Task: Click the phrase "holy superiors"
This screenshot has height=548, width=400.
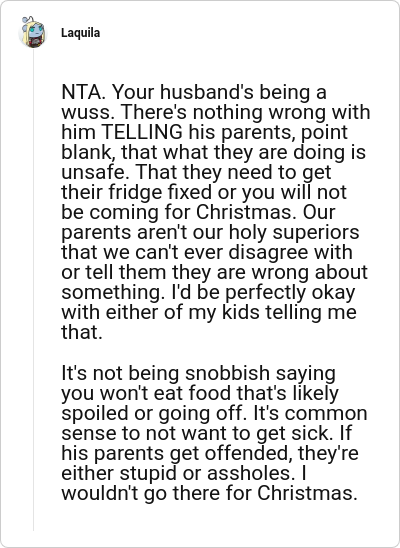Action: tap(294, 232)
